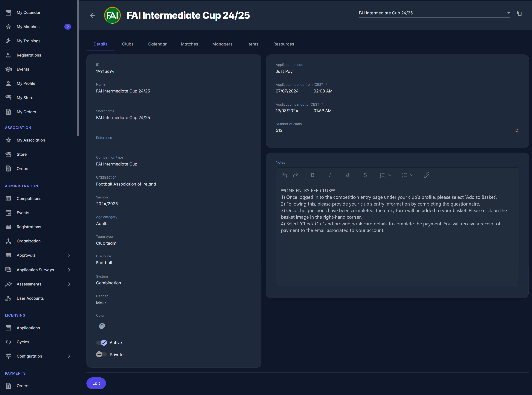This screenshot has width=532, height=395.
Task: Apply numbered list in Notes
Action: [x=382, y=175]
